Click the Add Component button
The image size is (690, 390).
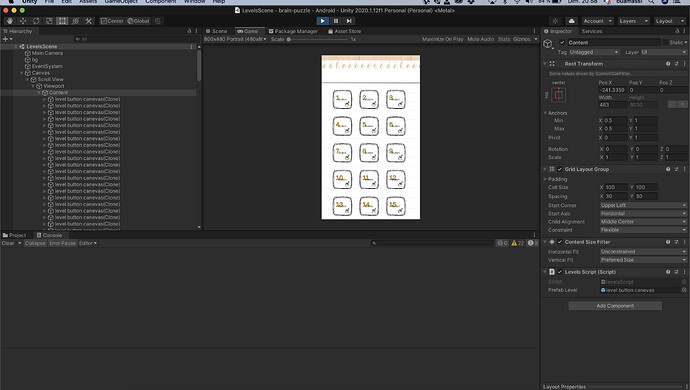pyautogui.click(x=615, y=305)
